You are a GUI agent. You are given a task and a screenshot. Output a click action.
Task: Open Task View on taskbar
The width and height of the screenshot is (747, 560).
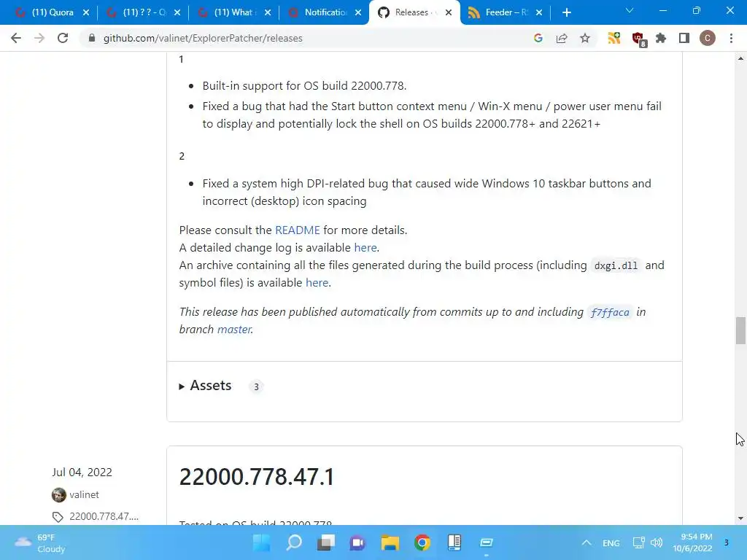pyautogui.click(x=326, y=542)
